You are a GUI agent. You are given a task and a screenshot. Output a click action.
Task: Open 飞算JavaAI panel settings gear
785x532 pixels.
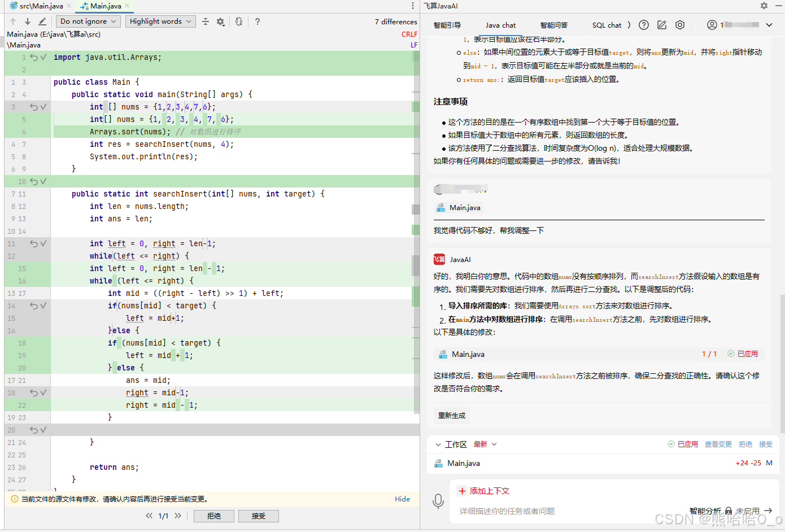point(764,6)
